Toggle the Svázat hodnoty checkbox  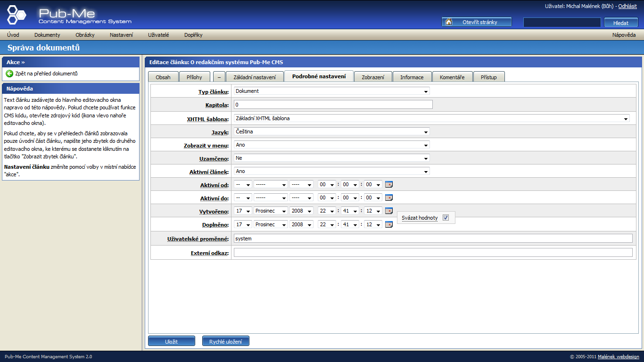(446, 218)
